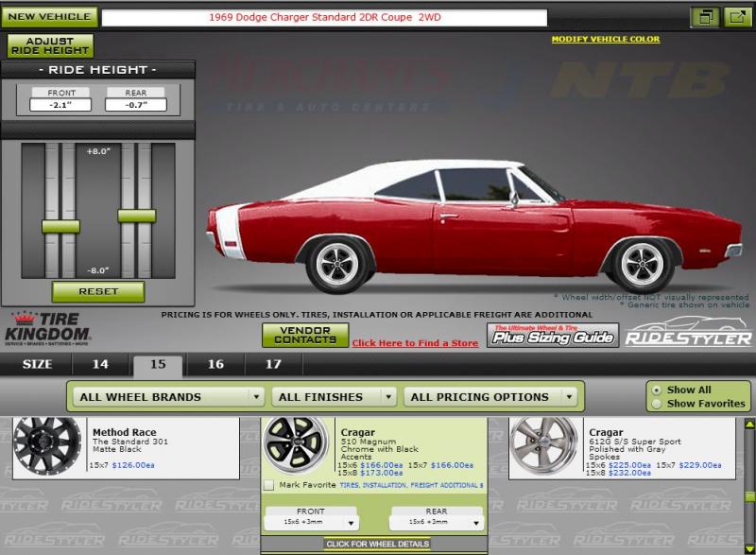Click the vehicle name field showing 1969 Dodge Charger
Image resolution: width=756 pixels, height=555 pixels.
click(x=324, y=17)
